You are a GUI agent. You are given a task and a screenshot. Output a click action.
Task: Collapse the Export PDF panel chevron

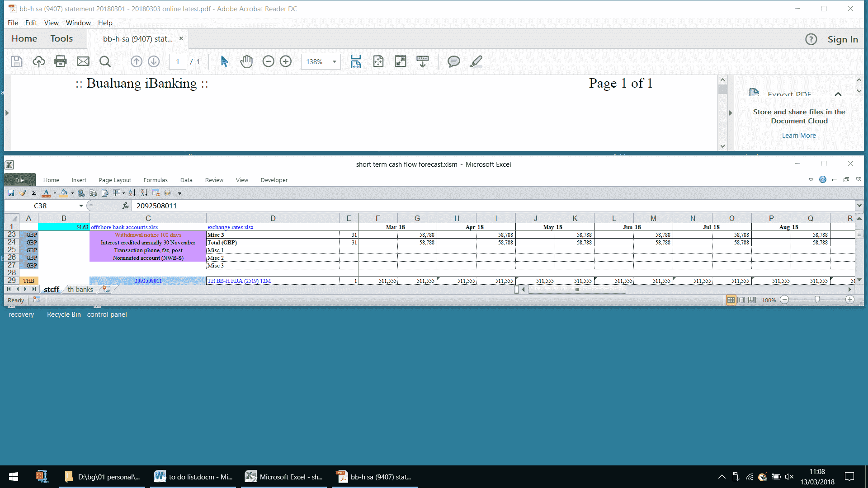(838, 94)
